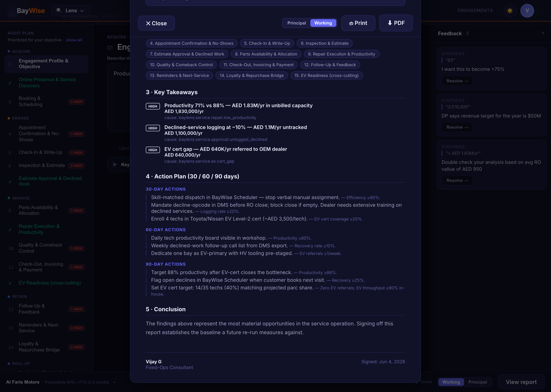Open Follow-Up & Feedback in sidebar
Screen dimensions: 551x392
click(46, 309)
